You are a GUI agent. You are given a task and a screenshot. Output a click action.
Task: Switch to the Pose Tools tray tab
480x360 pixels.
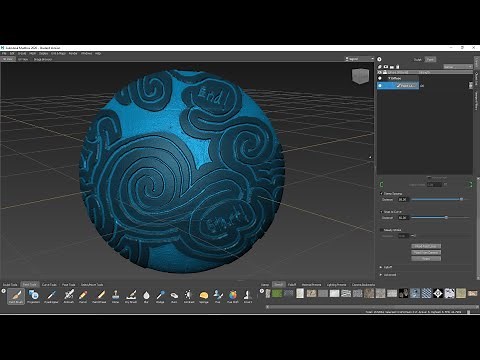[x=69, y=285]
